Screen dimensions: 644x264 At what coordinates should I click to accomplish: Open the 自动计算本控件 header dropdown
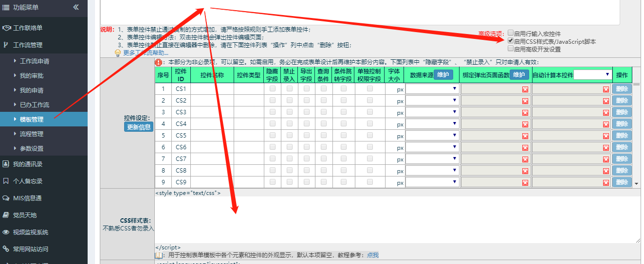[x=592, y=75]
